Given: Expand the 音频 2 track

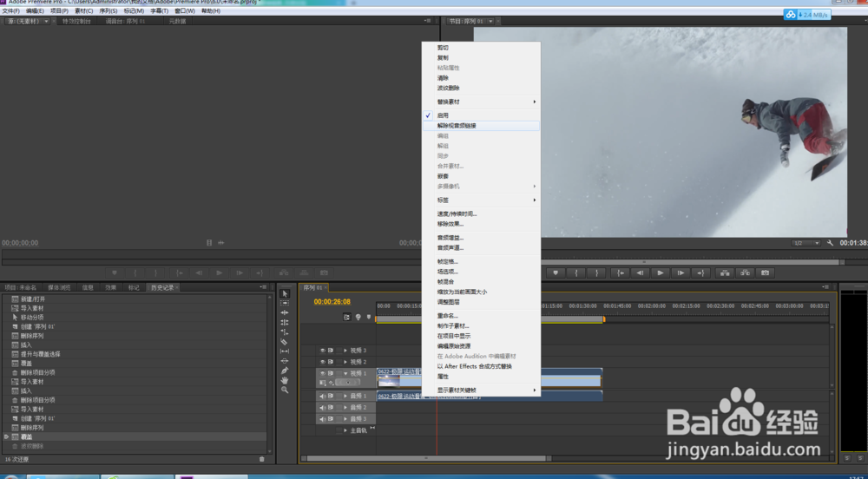Looking at the screenshot, I should [x=346, y=408].
